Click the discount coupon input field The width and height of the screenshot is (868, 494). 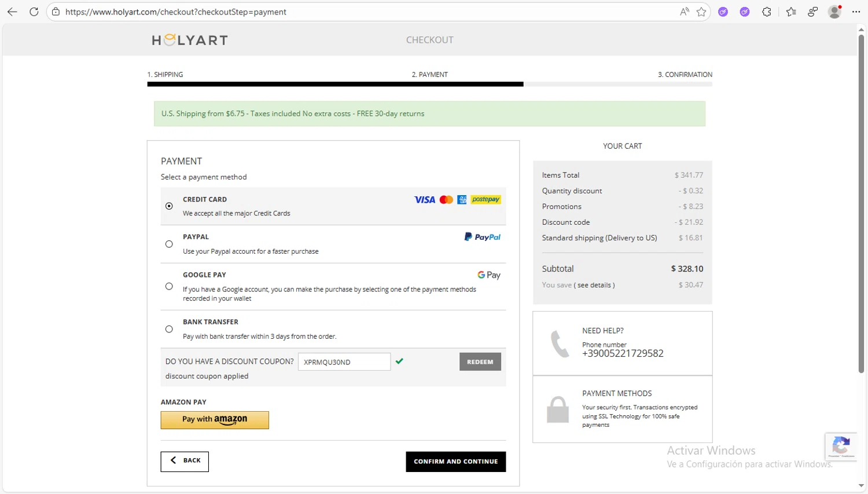[x=344, y=362]
